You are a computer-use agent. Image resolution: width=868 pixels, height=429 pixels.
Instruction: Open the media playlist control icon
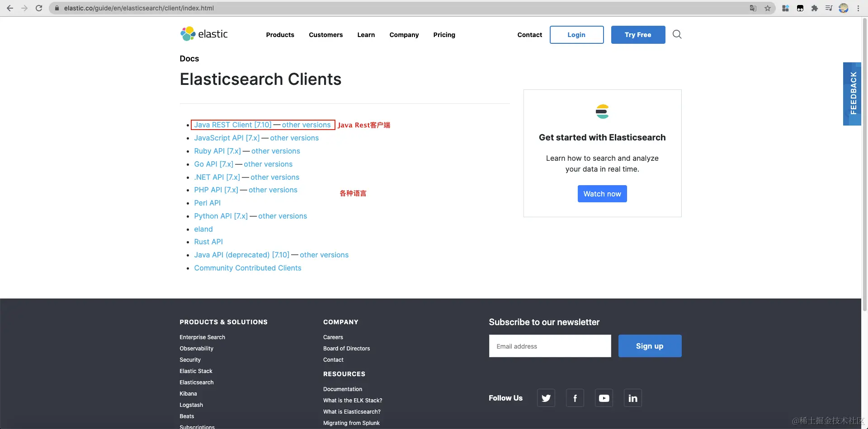(829, 8)
